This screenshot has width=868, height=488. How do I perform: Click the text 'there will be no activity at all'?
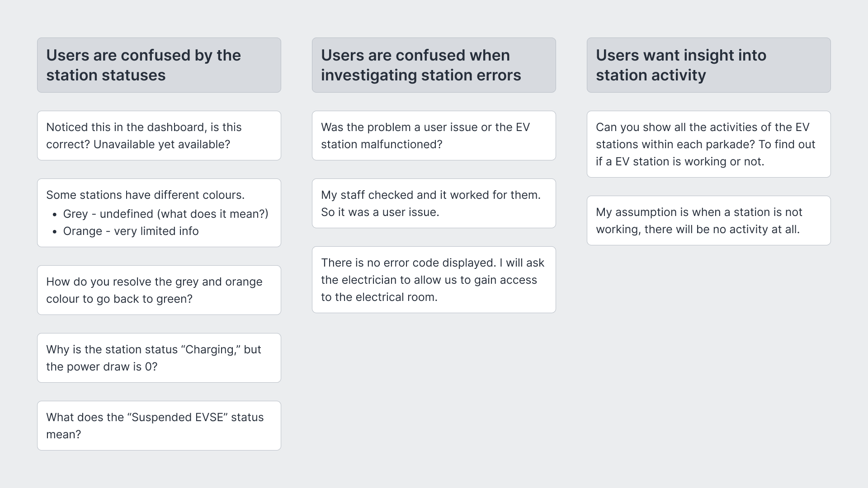722,229
